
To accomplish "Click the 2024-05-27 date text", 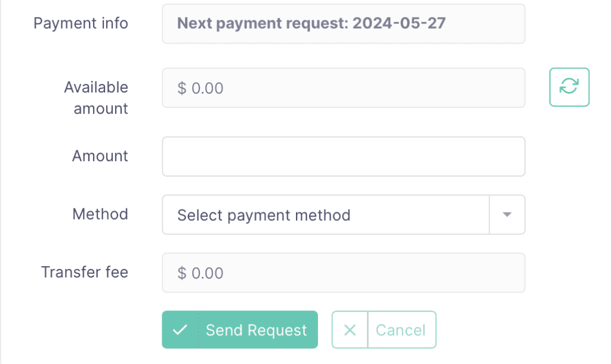I will [399, 23].
